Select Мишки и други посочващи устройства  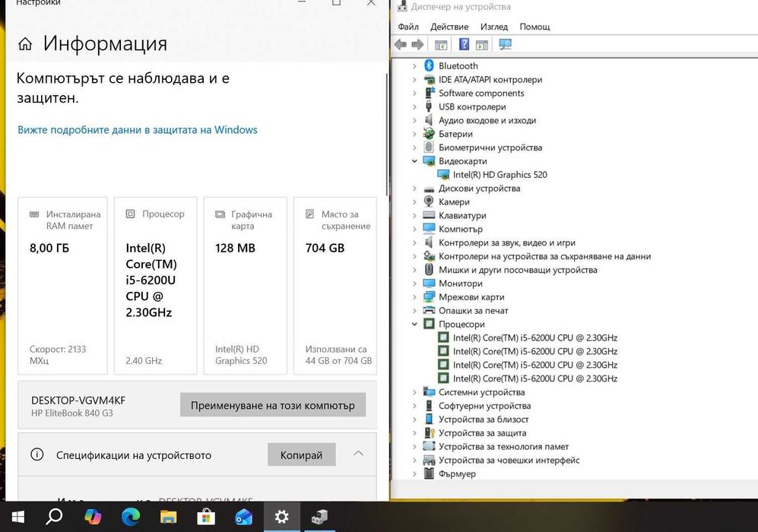(x=518, y=270)
